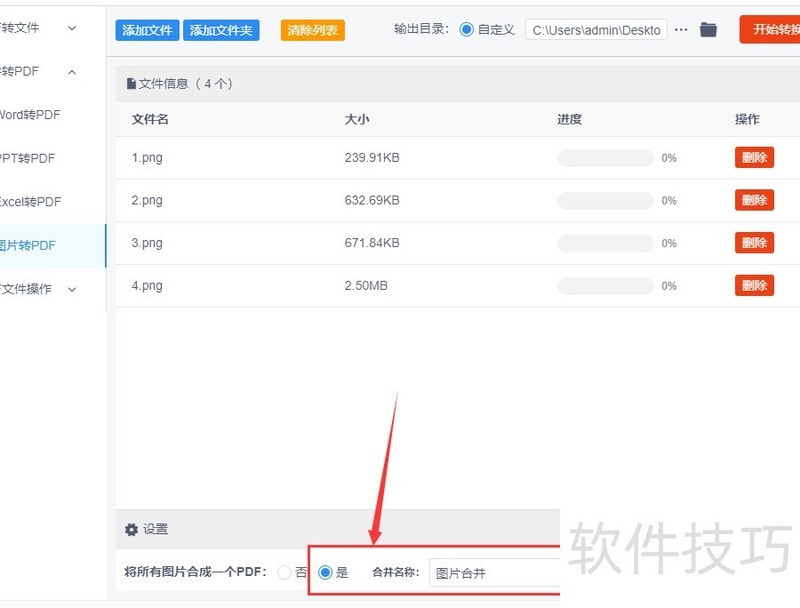Click the 添加文件 button
Viewport: 800px width, 608px height.
pyautogui.click(x=146, y=31)
